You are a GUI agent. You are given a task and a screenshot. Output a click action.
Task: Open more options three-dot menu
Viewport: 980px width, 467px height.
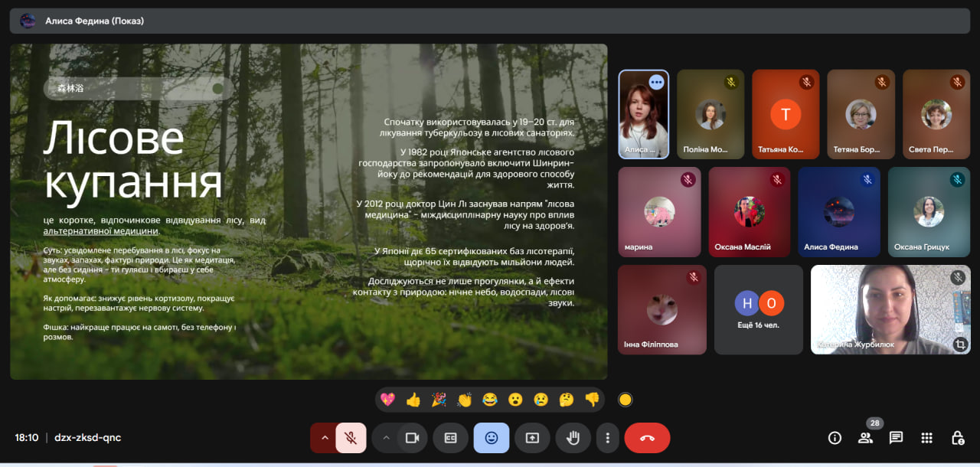tap(607, 438)
